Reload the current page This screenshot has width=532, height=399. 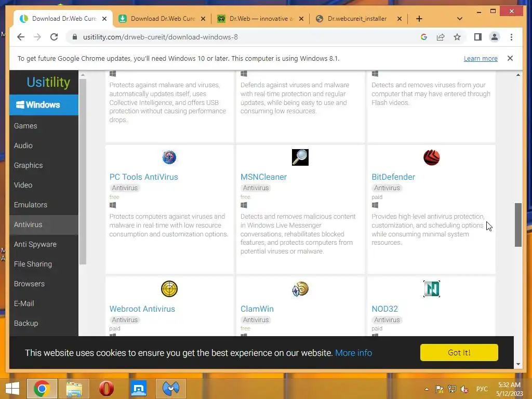[x=54, y=37]
